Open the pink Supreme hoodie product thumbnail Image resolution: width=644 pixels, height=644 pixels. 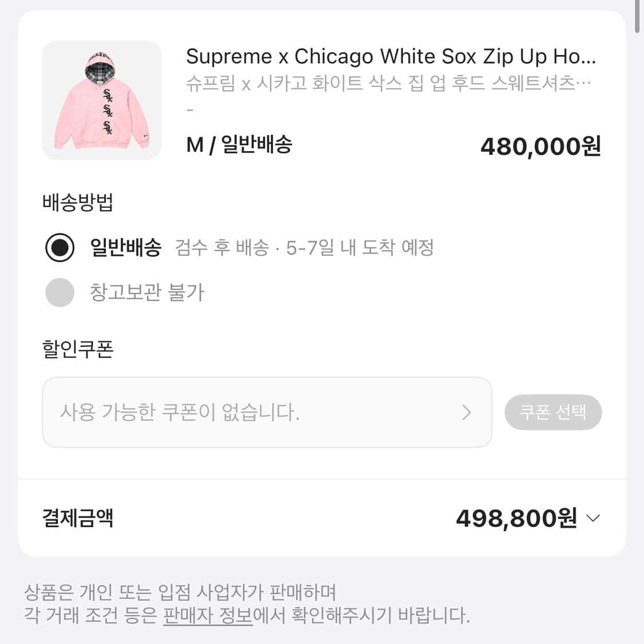[101, 100]
